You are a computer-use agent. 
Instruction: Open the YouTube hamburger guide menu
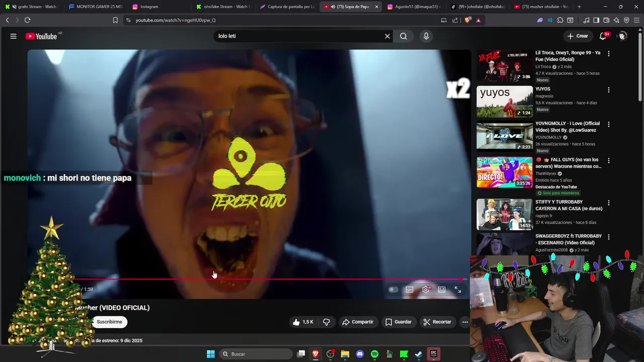point(14,36)
